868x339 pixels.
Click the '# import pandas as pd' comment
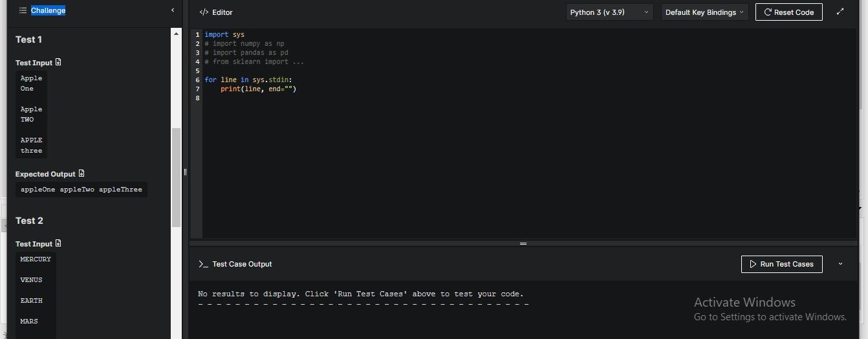tap(246, 52)
